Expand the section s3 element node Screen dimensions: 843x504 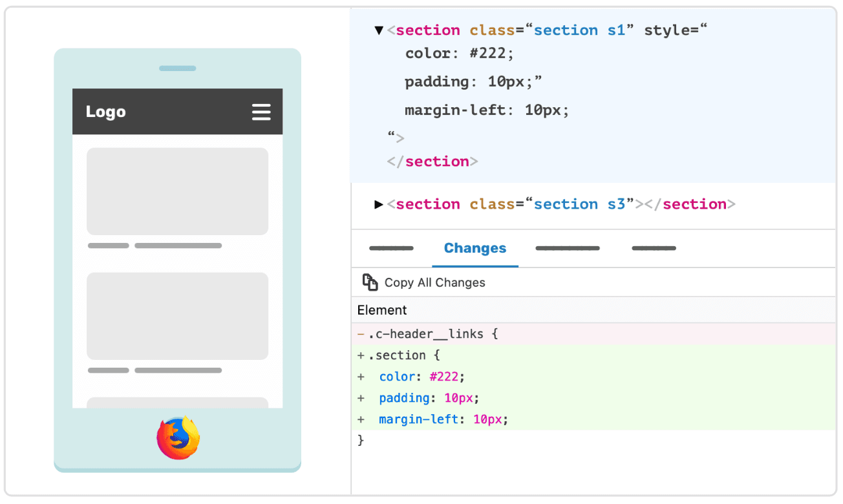[379, 204]
